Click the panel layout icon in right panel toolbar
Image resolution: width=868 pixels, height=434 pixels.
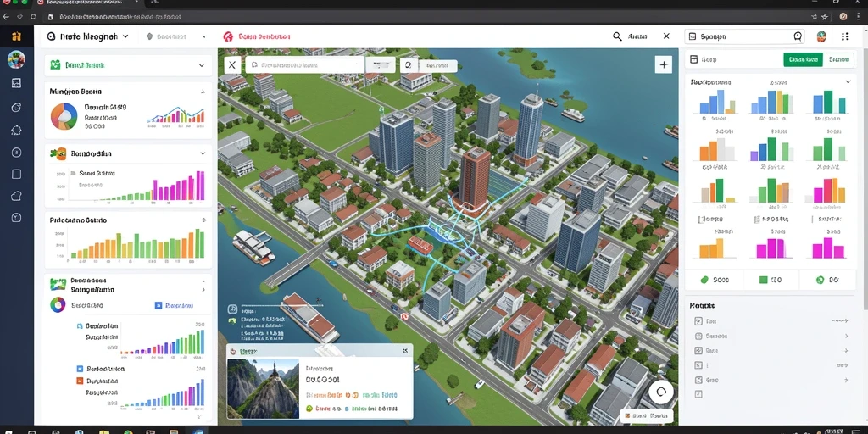(x=693, y=59)
